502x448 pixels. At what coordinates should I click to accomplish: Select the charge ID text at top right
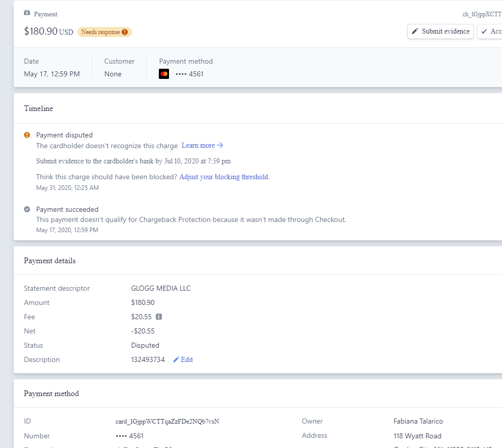[x=482, y=14]
